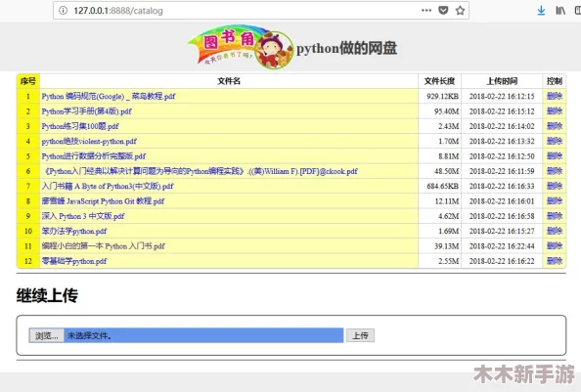Open A Byte of Python3(中文版).pdf link
The height and width of the screenshot is (392, 581).
pos(108,186)
